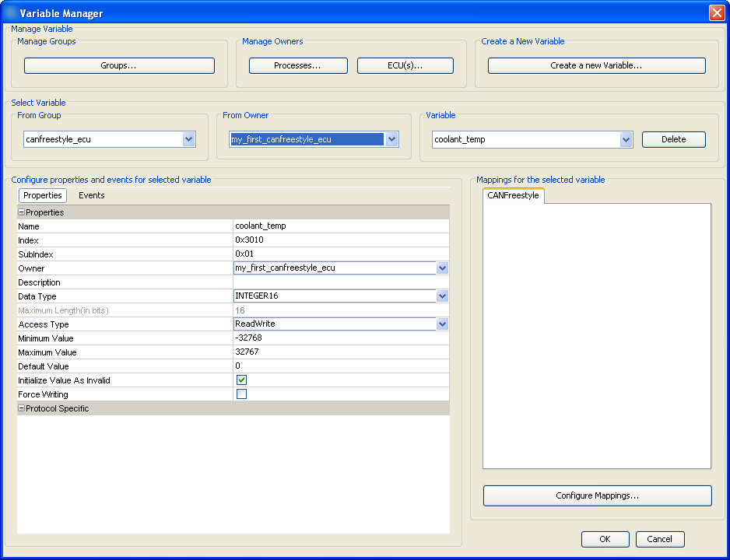Delete the coolant_temp variable
This screenshot has width=730, height=560.
click(x=673, y=139)
